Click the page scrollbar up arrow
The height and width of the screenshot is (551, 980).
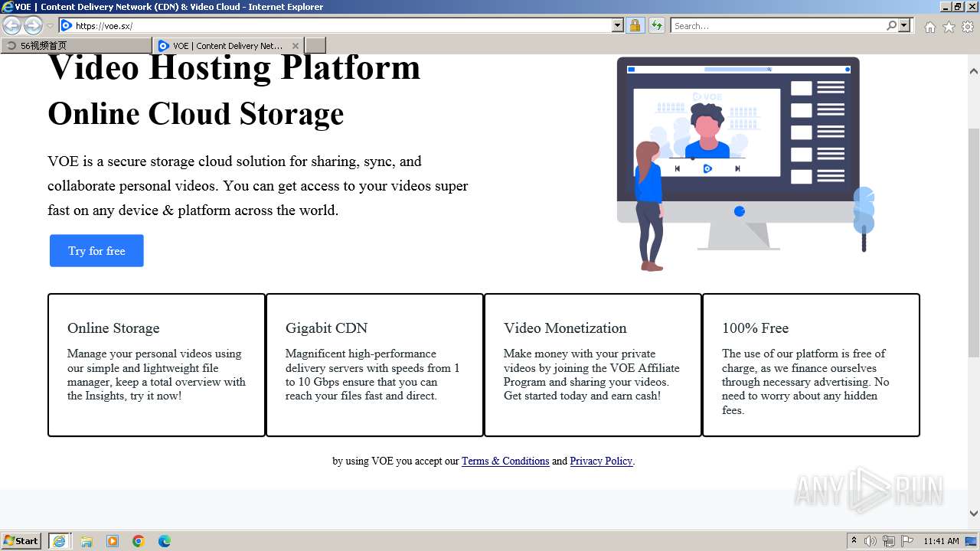[974, 72]
